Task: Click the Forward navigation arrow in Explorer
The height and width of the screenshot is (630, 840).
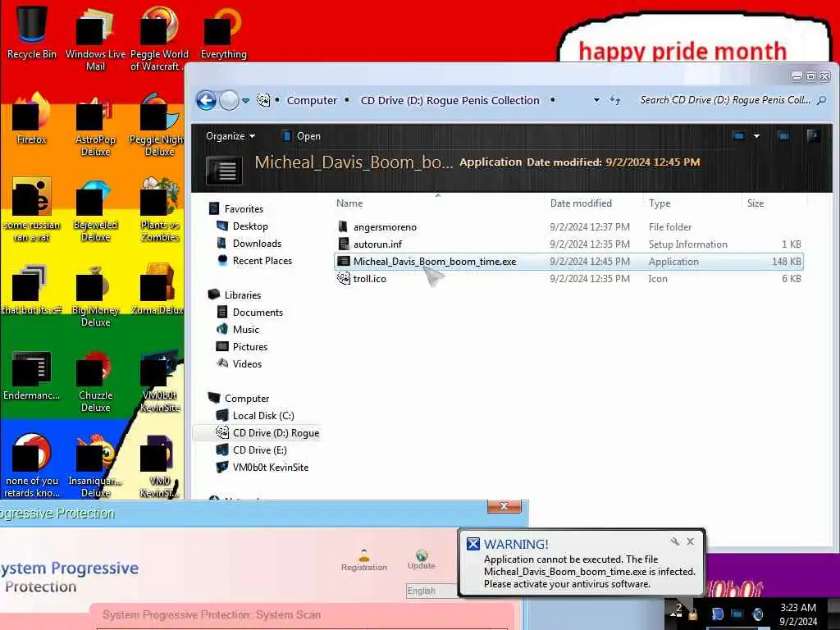Action: [x=230, y=100]
